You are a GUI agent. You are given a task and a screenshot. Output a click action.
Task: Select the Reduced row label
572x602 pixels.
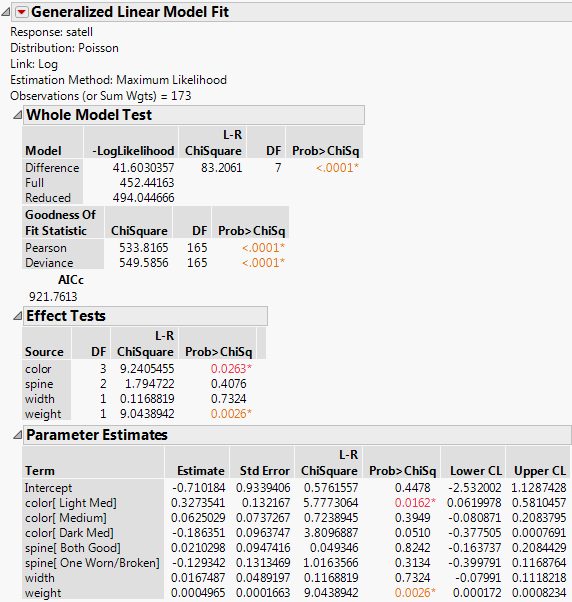[48, 198]
